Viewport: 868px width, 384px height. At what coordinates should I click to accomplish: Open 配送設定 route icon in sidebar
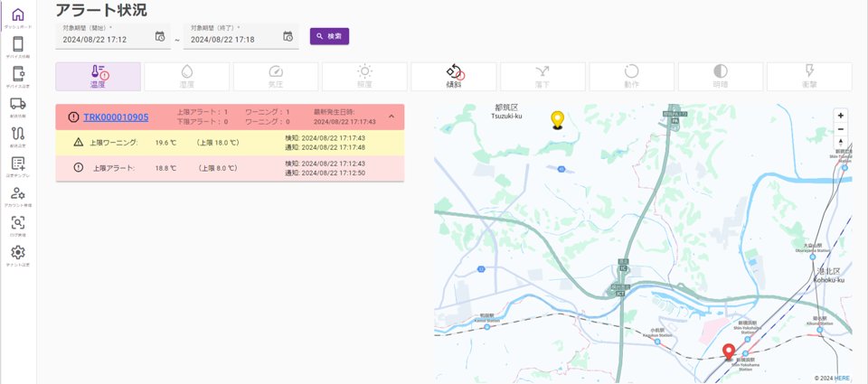click(x=18, y=134)
